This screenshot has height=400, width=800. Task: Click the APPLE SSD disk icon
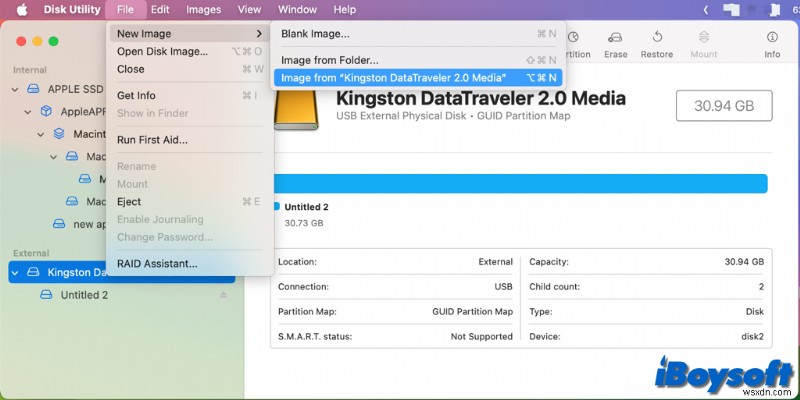coord(33,89)
